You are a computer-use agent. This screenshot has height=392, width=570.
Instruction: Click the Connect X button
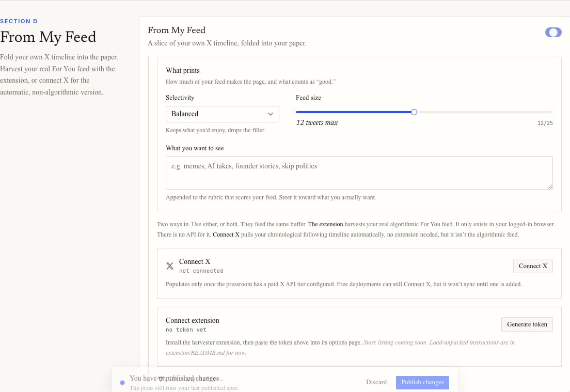click(x=532, y=266)
